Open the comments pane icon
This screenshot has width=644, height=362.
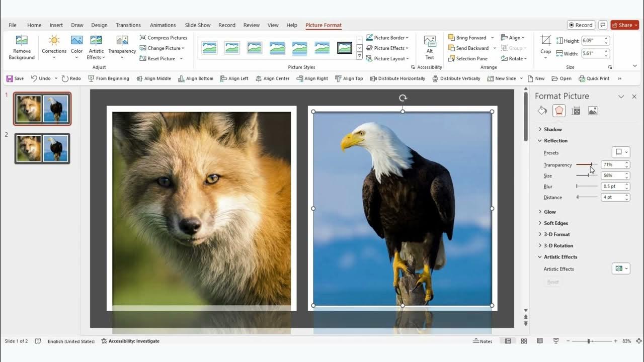[603, 25]
